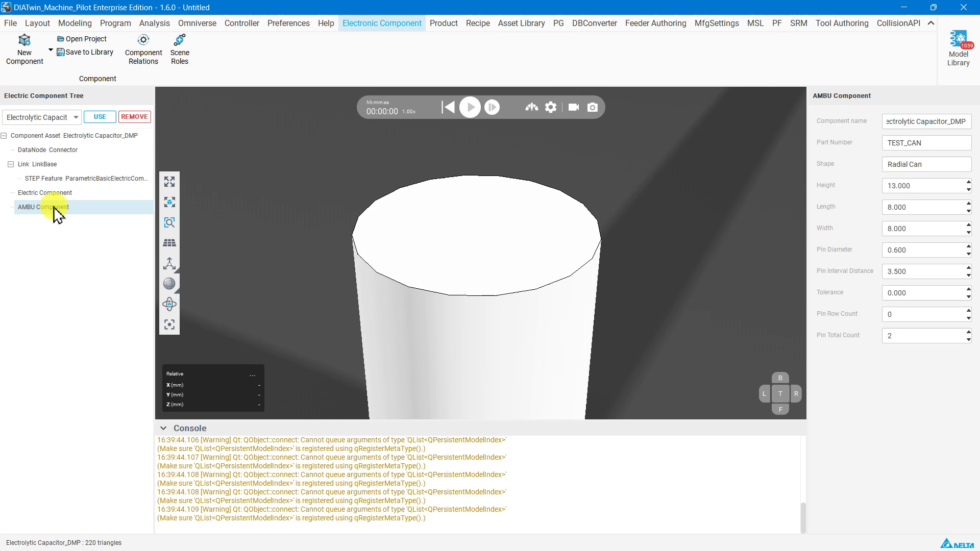Open the Model Library panel
Viewport: 980px width, 551px height.
click(x=958, y=48)
